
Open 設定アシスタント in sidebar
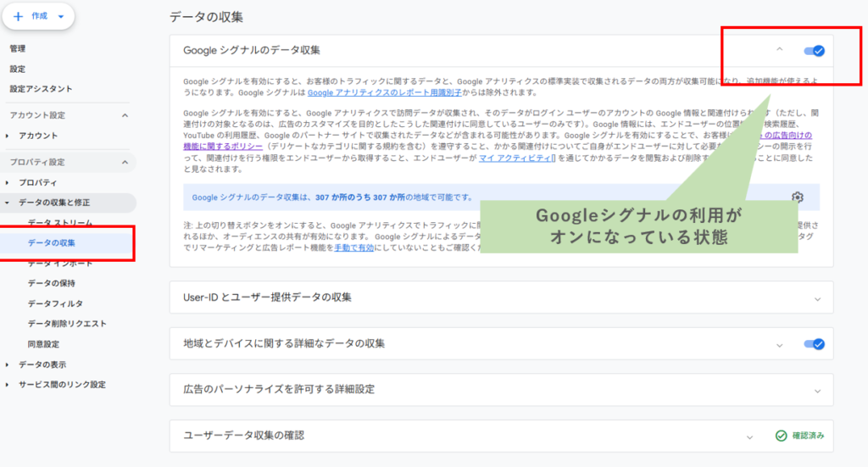[x=41, y=89]
